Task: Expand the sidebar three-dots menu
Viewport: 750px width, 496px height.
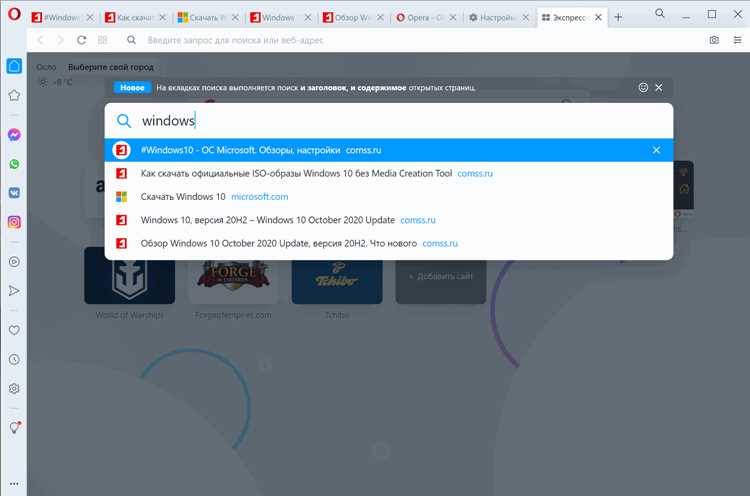Action: tap(14, 484)
